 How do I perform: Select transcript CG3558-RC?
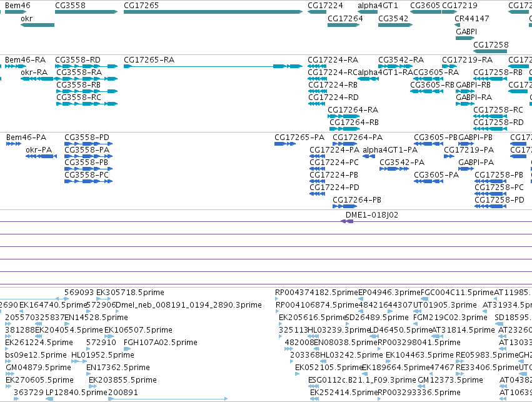click(x=87, y=104)
